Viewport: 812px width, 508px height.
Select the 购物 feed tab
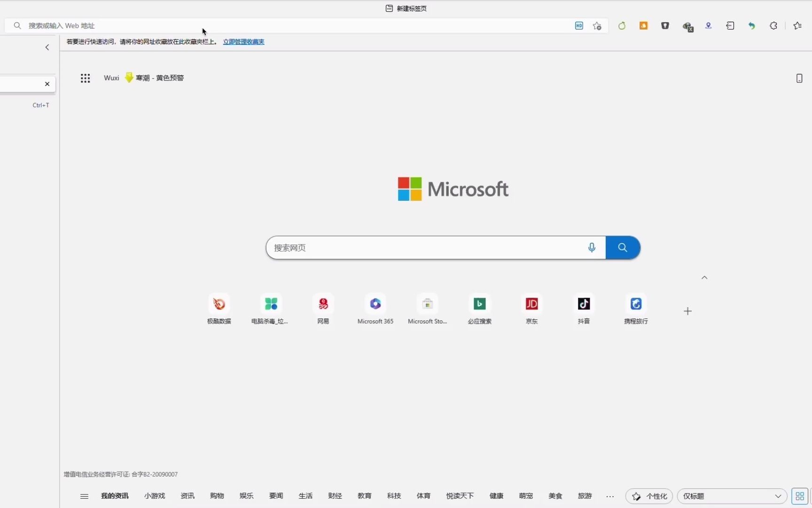217,496
